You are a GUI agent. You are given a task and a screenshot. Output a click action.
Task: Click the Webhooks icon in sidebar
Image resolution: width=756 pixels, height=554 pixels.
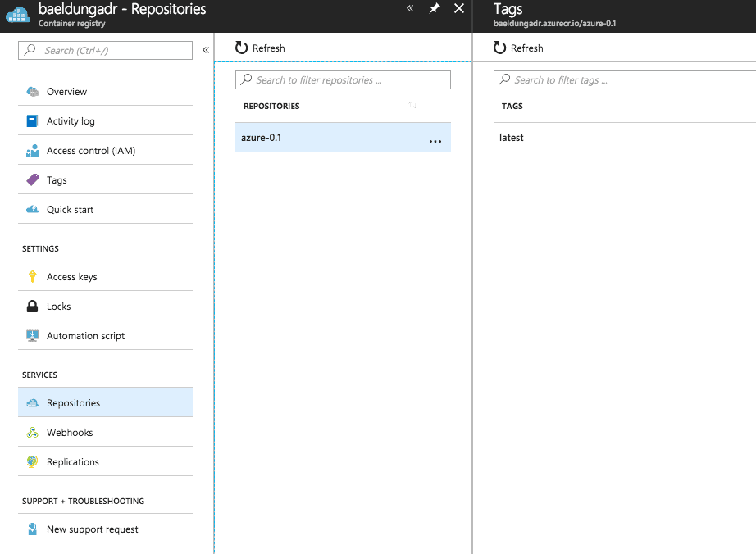tap(32, 433)
